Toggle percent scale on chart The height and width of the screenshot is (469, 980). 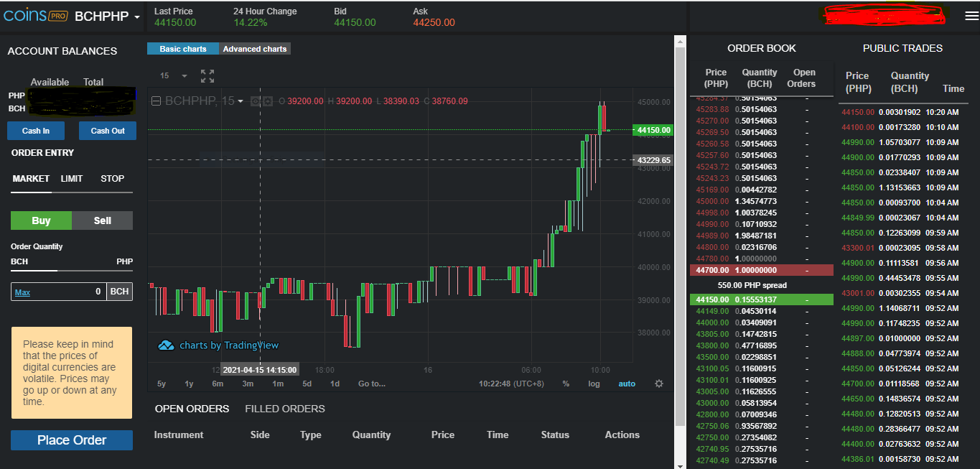[x=566, y=384]
